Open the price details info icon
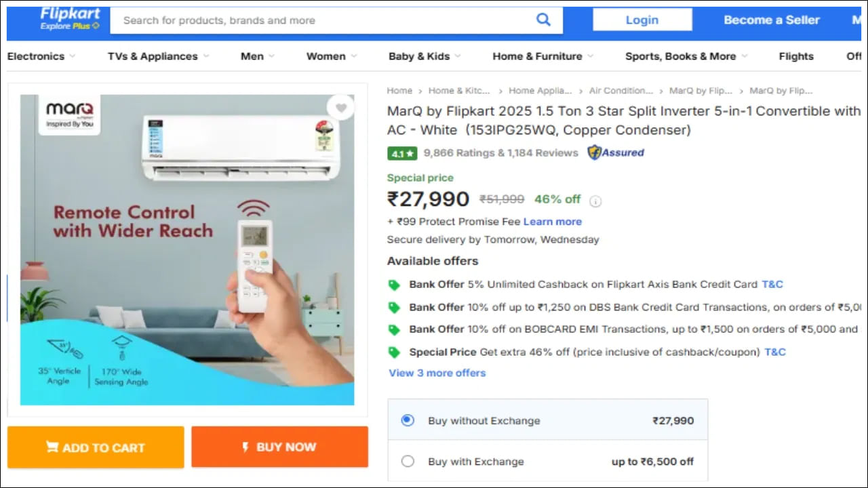The width and height of the screenshot is (868, 488). click(595, 201)
